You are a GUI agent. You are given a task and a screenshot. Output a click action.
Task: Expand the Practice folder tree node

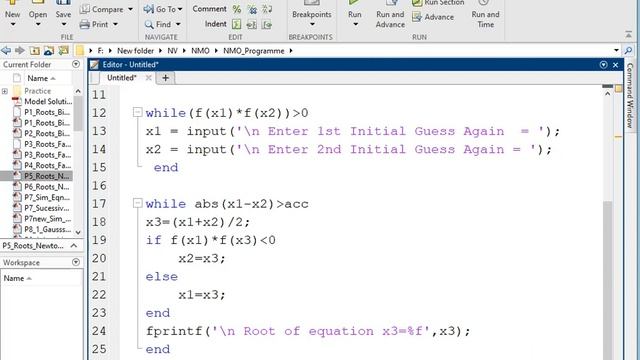(5, 91)
